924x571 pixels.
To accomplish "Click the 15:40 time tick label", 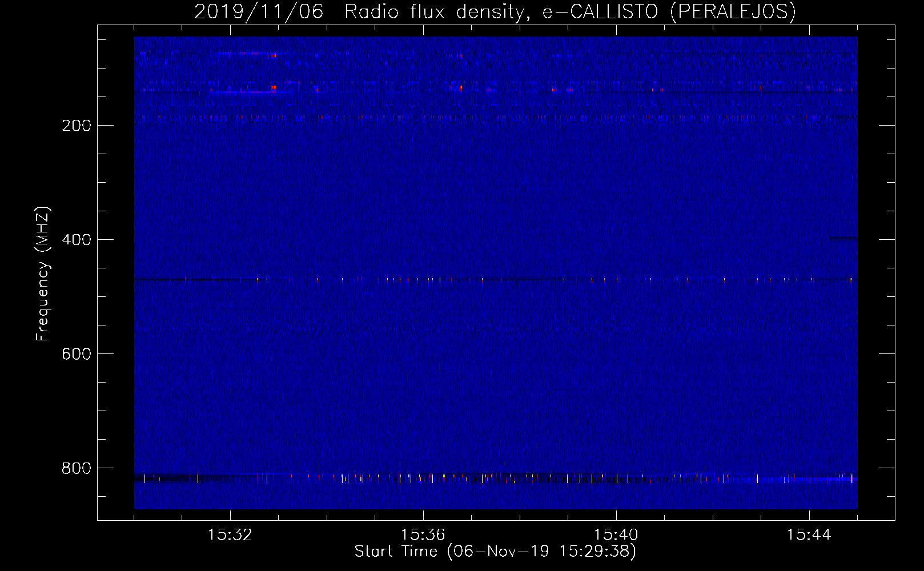I will (616, 535).
